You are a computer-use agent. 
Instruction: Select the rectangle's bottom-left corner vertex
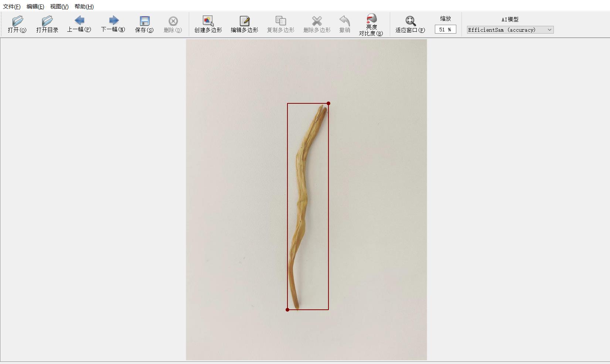tap(287, 310)
